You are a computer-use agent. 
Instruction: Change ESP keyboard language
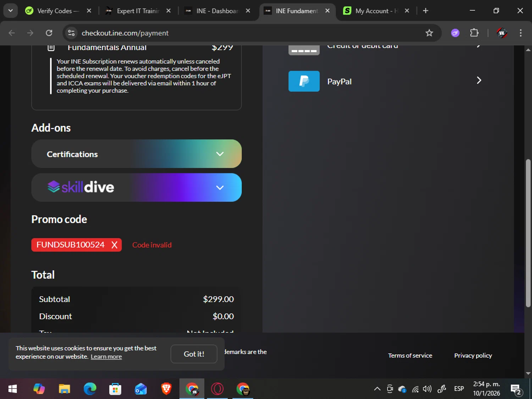459,389
